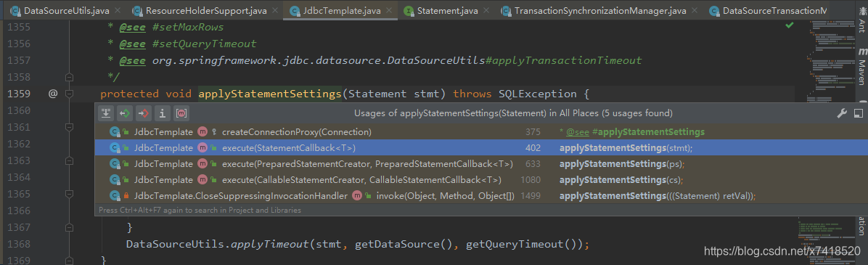The image size is (868, 265).
Task: Click the orange lock icon on CloseSuppressingInvocationHandler row
Action: pos(126,197)
